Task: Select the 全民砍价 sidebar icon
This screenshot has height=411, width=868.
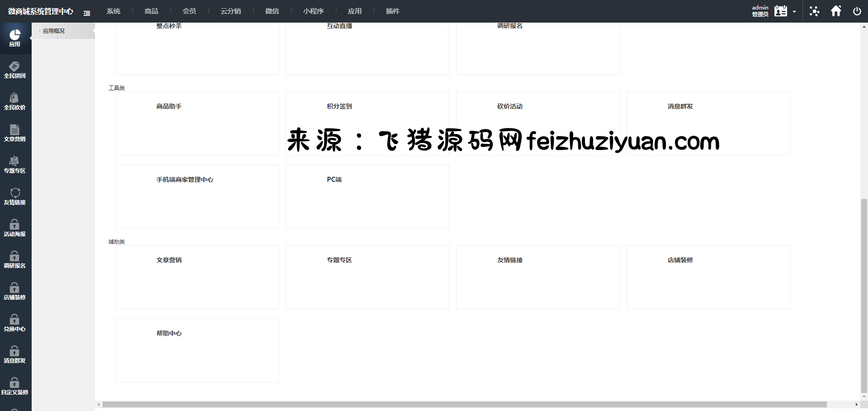Action: coord(15,102)
